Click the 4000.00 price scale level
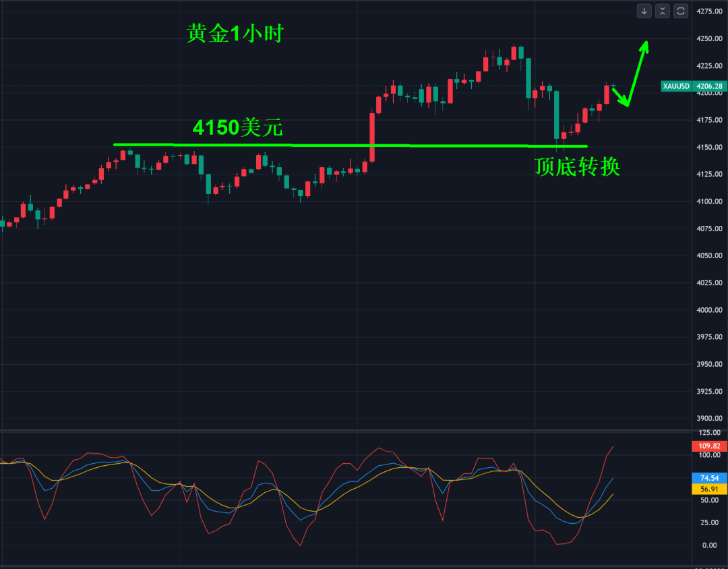Viewport: 728px width, 569px height. pyautogui.click(x=709, y=310)
